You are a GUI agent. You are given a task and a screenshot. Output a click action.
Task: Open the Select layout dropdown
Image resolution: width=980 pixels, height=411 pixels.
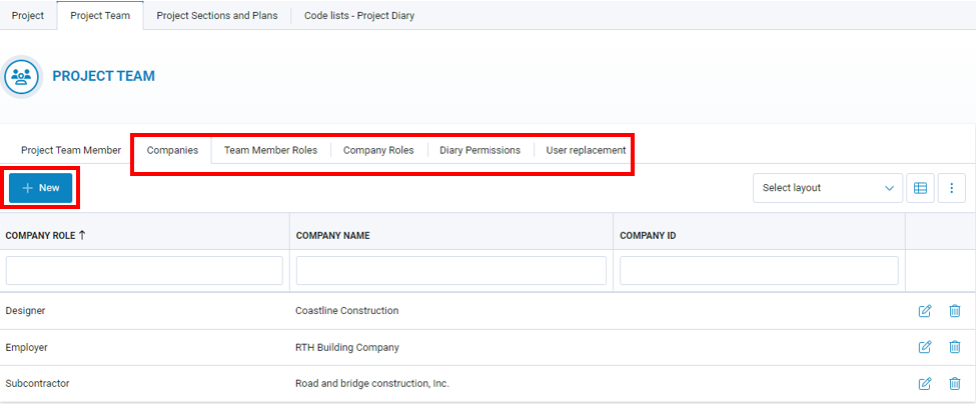[x=827, y=188]
